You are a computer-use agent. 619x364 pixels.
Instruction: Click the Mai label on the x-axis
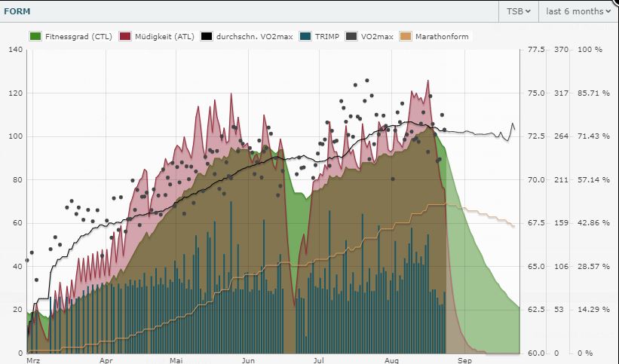pos(176,360)
